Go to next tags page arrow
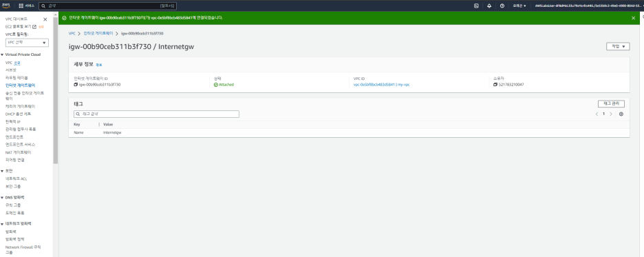644x257 pixels. coord(611,114)
